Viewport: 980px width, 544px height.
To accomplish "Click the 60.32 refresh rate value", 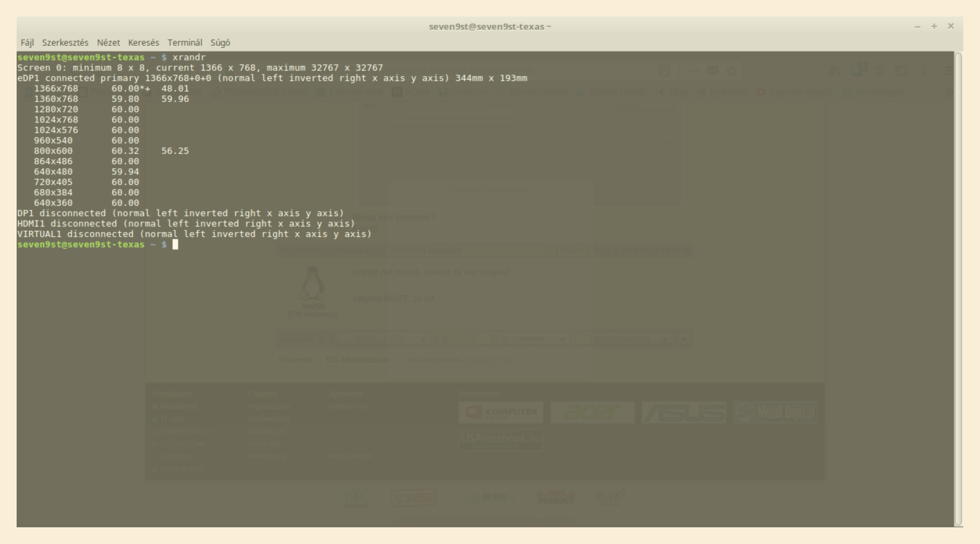I will pos(125,150).
